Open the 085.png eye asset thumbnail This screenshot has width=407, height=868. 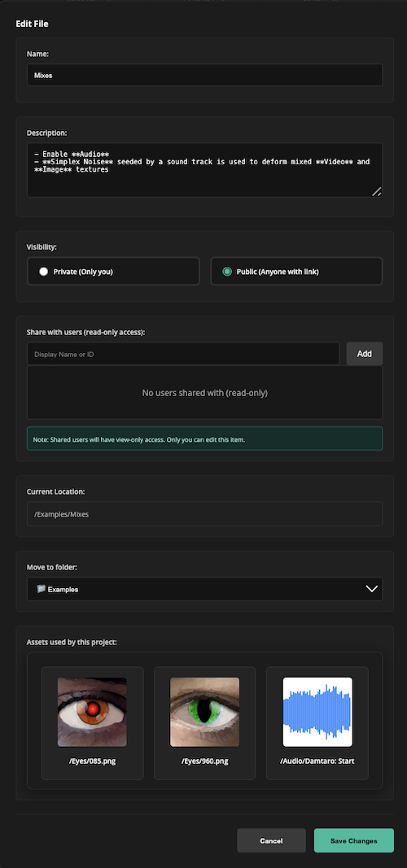pyautogui.click(x=92, y=712)
